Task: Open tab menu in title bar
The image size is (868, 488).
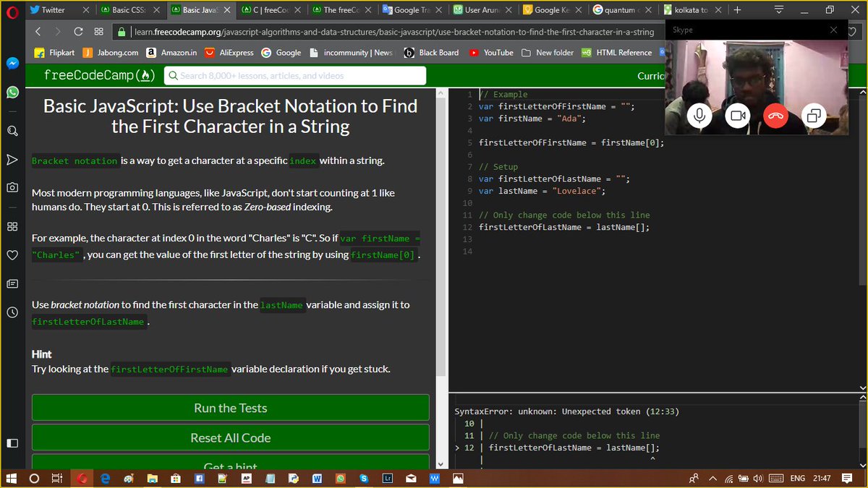Action: click(779, 10)
